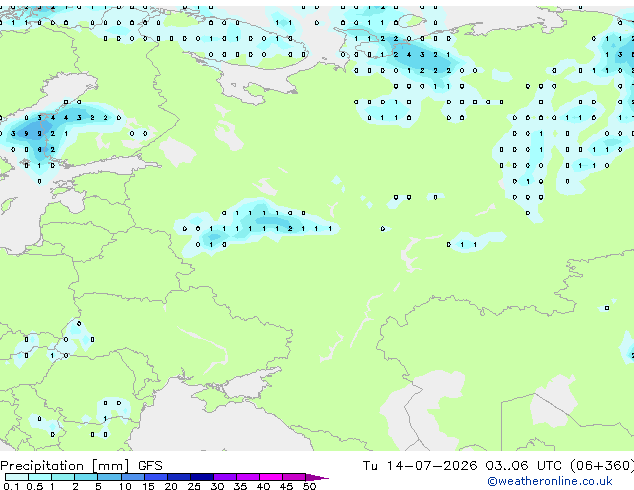Image resolution: width=634 pixels, height=490 pixels.
Task: Pick the 35–40 mm legend swatch
Action: tap(248, 477)
